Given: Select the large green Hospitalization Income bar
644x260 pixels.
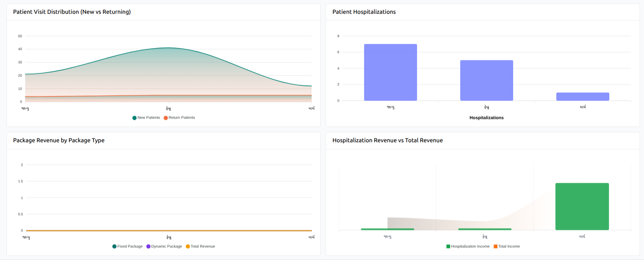Looking at the screenshot, I should pyautogui.click(x=582, y=207).
